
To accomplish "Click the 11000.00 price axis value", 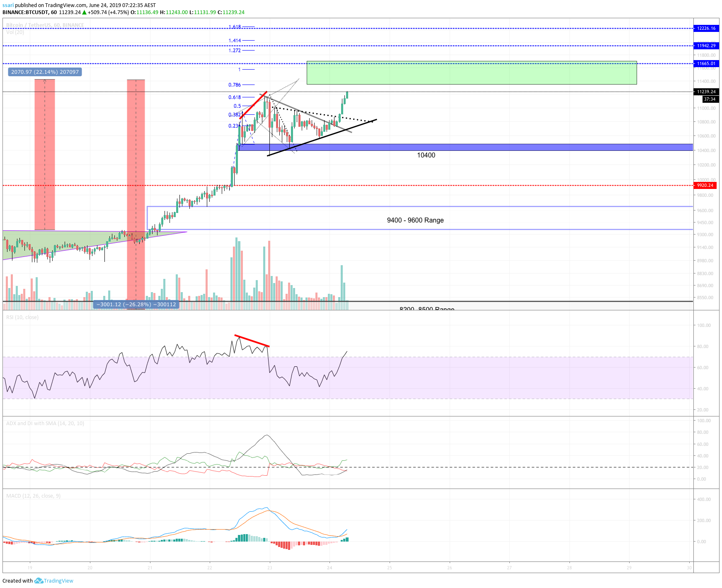I will tap(706, 108).
